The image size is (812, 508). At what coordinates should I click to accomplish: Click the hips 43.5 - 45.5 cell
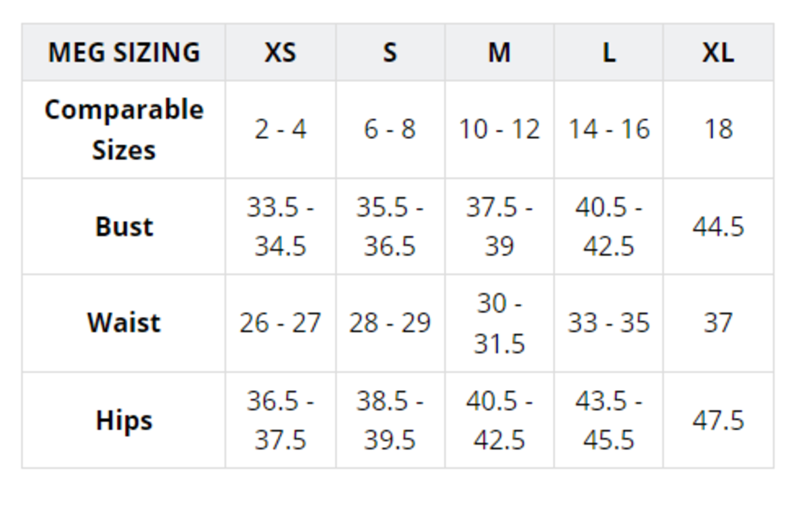(x=608, y=420)
